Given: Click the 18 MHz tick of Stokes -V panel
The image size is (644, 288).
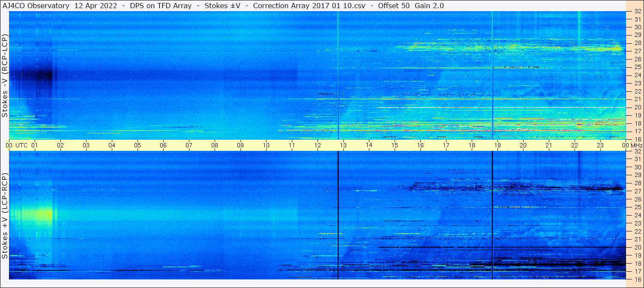Looking at the screenshot, I should tap(637, 123).
